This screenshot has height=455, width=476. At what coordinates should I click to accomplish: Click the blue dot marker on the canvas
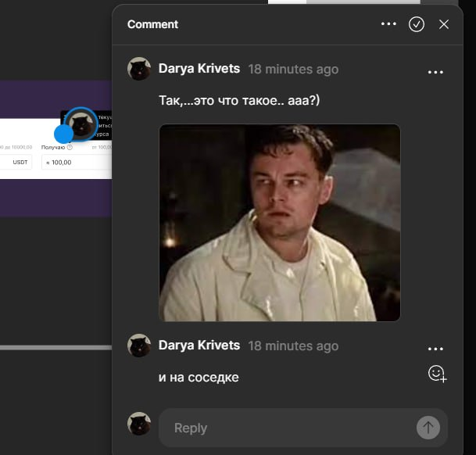[x=63, y=134]
